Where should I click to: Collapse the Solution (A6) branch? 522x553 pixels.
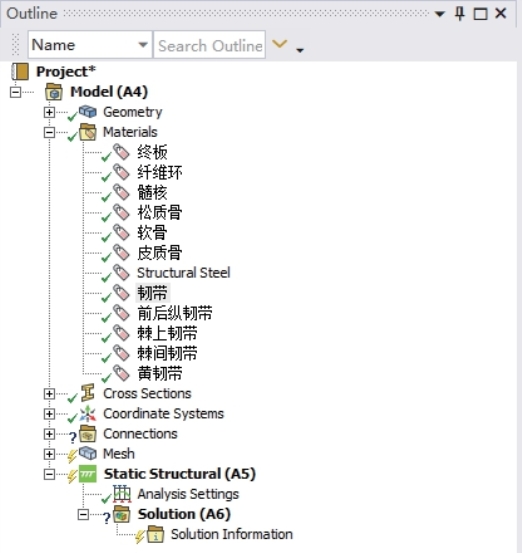tap(83, 514)
